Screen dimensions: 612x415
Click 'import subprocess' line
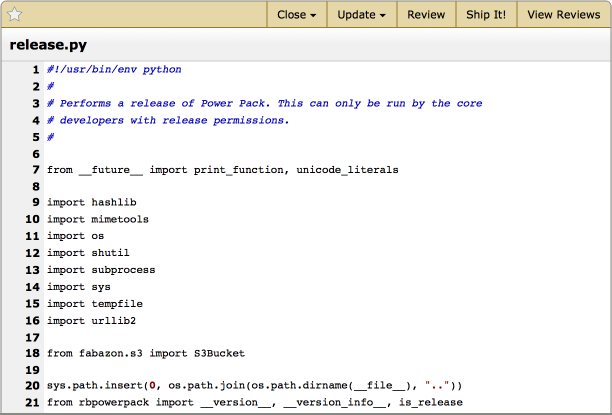coord(101,270)
